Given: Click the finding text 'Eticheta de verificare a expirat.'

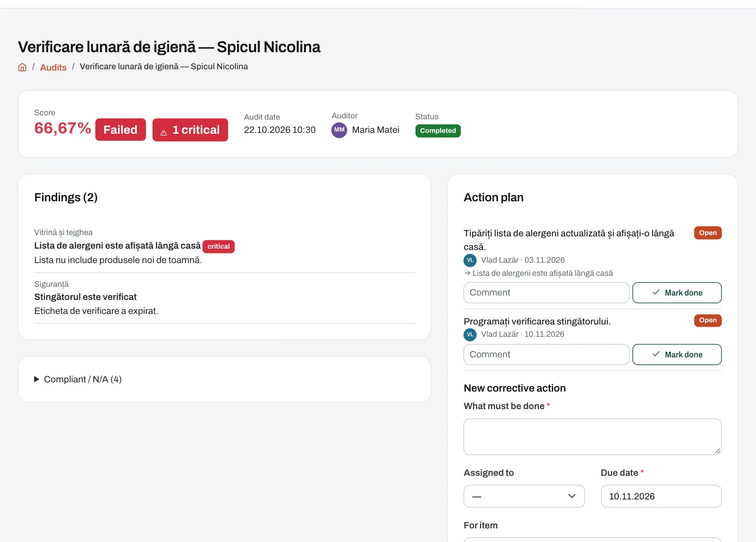Looking at the screenshot, I should (96, 311).
